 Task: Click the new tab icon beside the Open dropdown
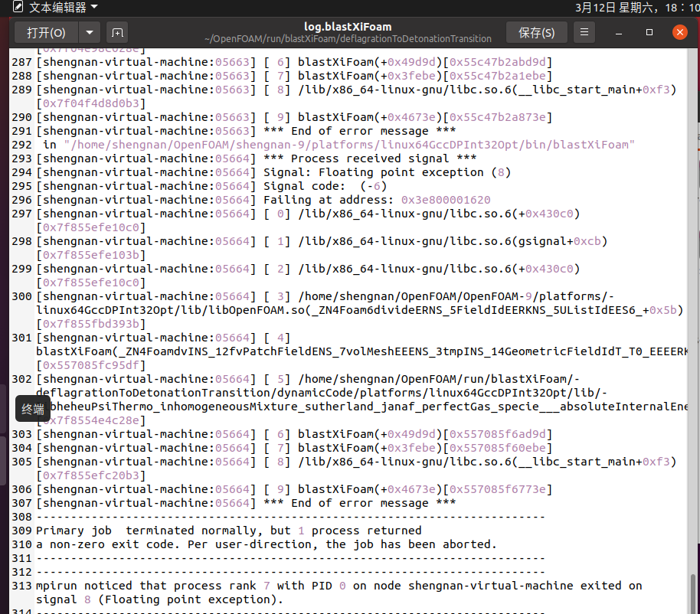[117, 32]
